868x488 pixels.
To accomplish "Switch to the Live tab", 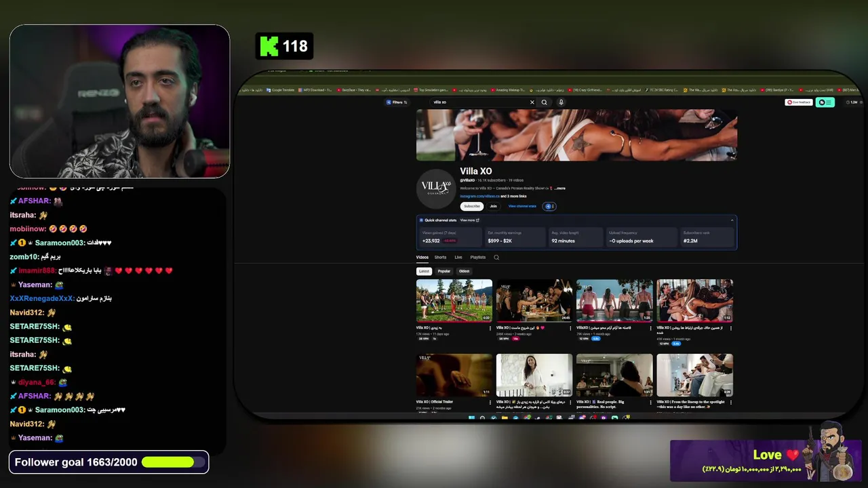I will click(x=458, y=258).
